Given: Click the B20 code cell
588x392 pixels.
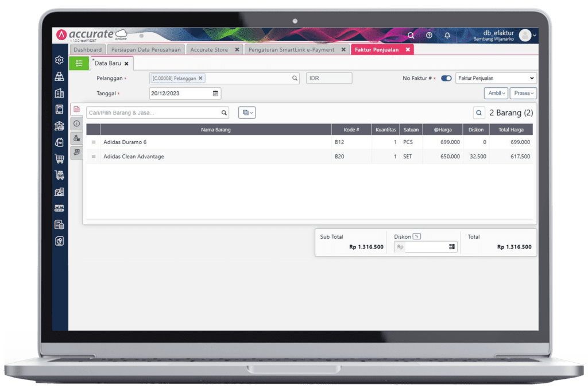Looking at the screenshot, I should click(x=351, y=157).
